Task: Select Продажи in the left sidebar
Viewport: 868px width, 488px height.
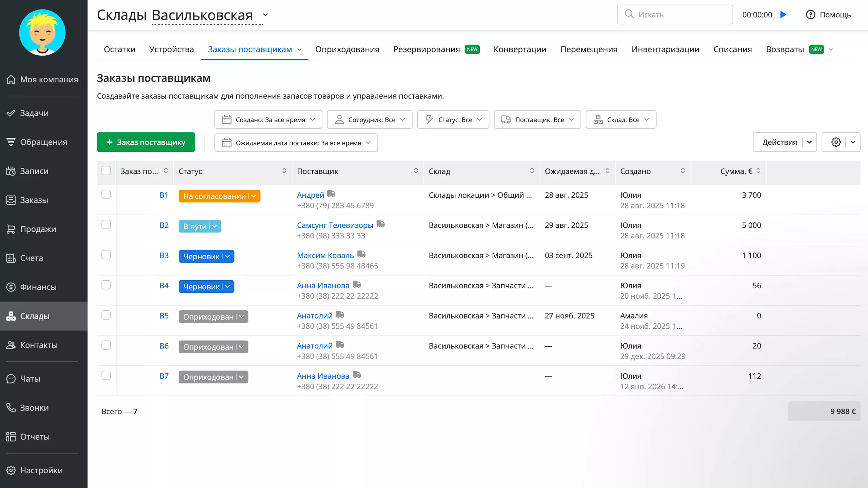Action: [38, 229]
